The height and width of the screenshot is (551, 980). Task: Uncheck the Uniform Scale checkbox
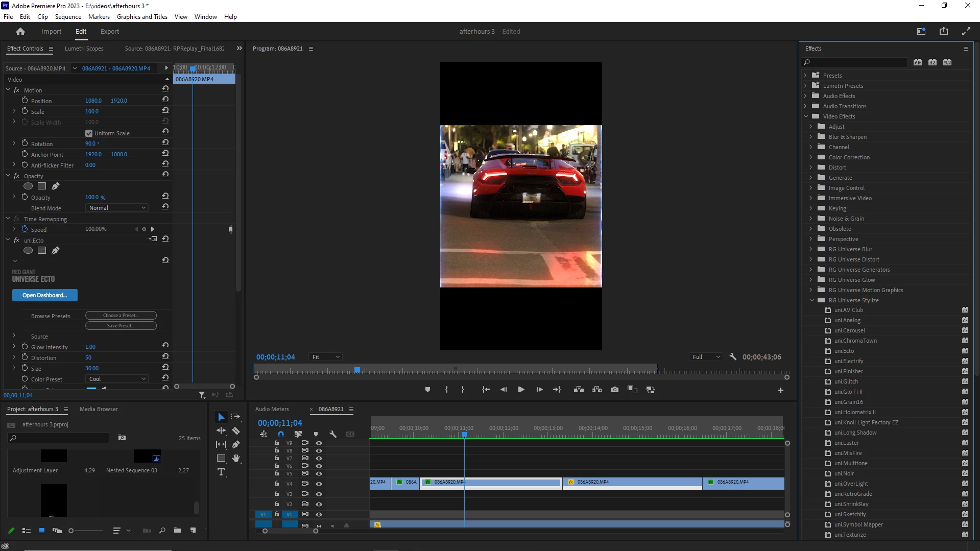[x=89, y=133]
